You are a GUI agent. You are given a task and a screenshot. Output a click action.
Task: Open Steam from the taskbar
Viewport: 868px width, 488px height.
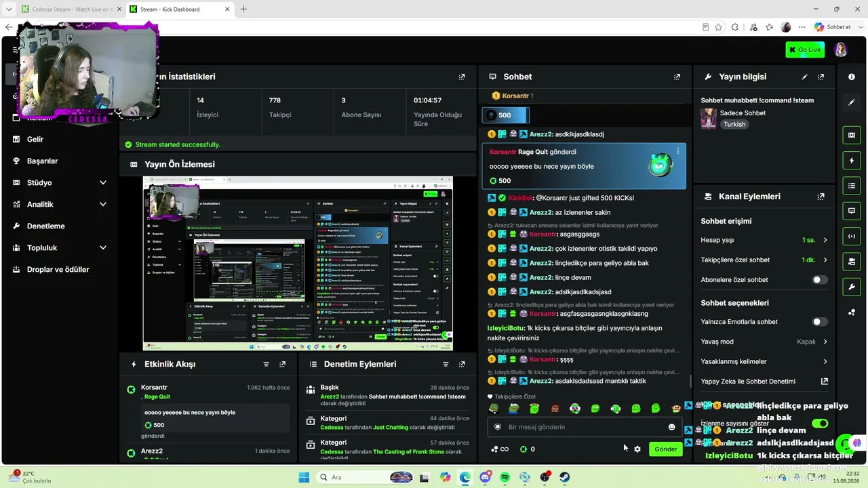tap(564, 477)
